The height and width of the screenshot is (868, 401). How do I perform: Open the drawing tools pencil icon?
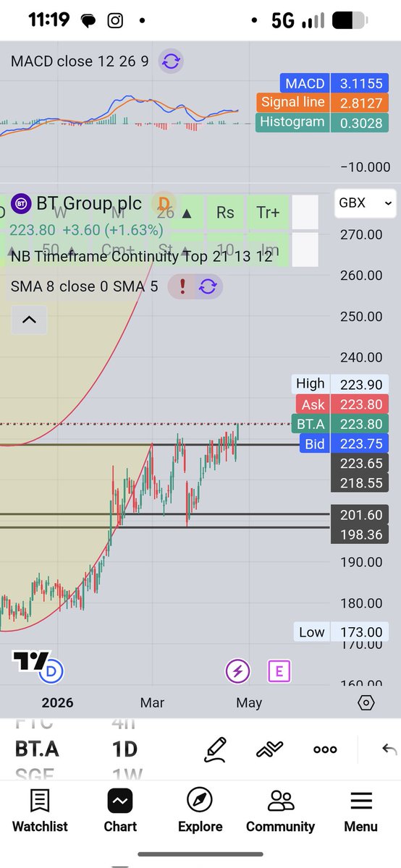point(216,749)
